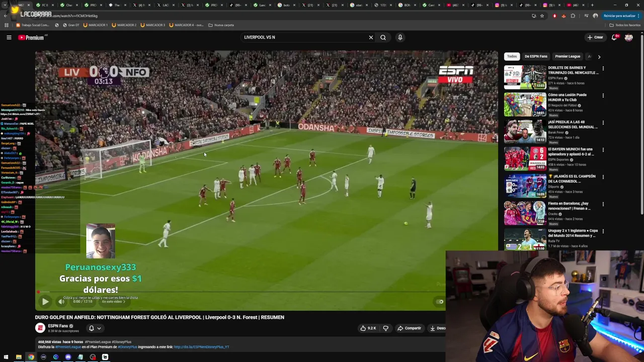Viewport: 644px width, 362px height.
Task: Open the Todos los favoritos folder
Action: (625, 25)
